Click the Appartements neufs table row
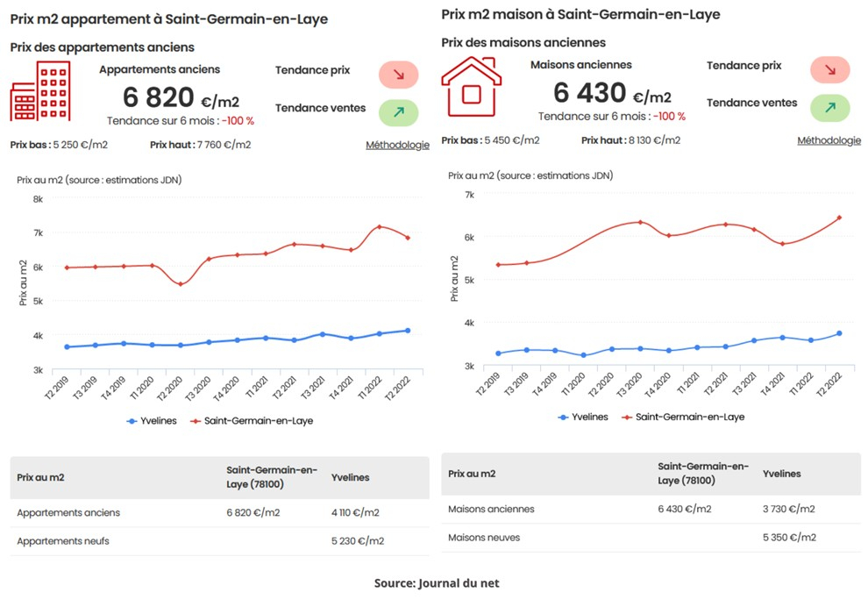 219,541
